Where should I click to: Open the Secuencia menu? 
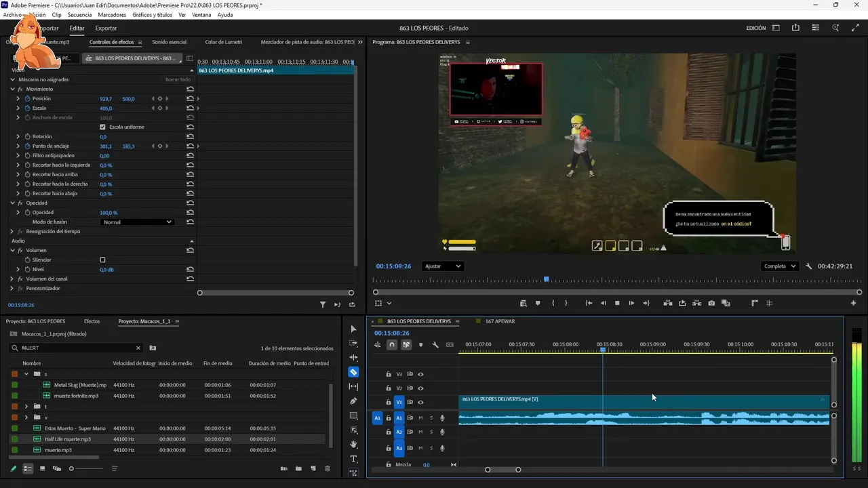pos(79,14)
